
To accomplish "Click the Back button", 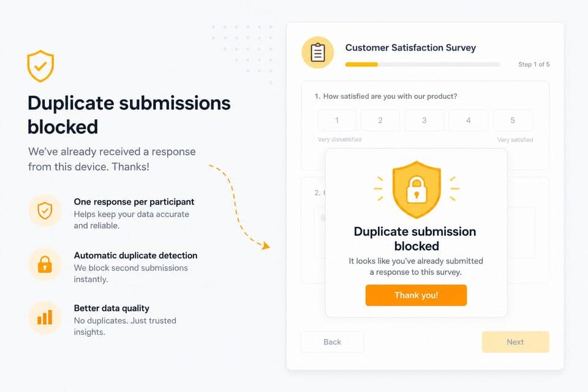I will pyautogui.click(x=332, y=342).
